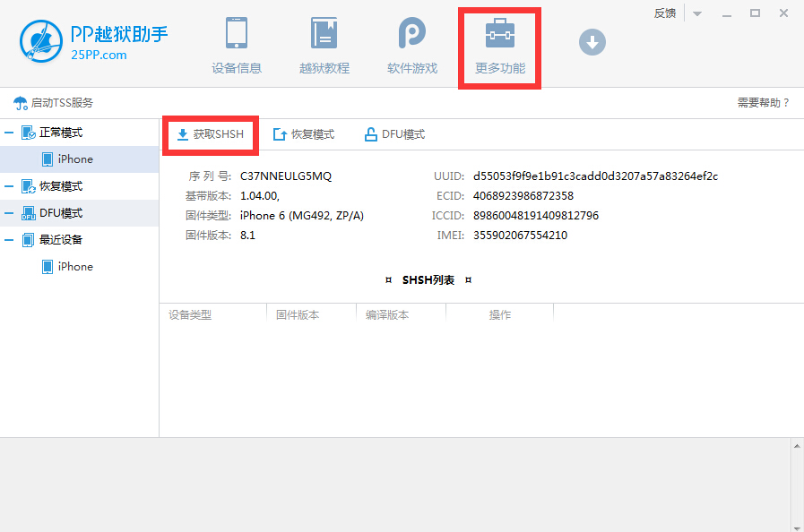Image resolution: width=804 pixels, height=532 pixels.
Task: Click the 25PP.com text in the logo
Action: [99, 55]
